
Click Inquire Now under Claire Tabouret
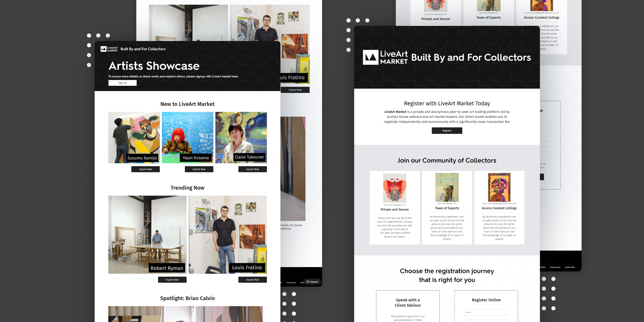252,169
